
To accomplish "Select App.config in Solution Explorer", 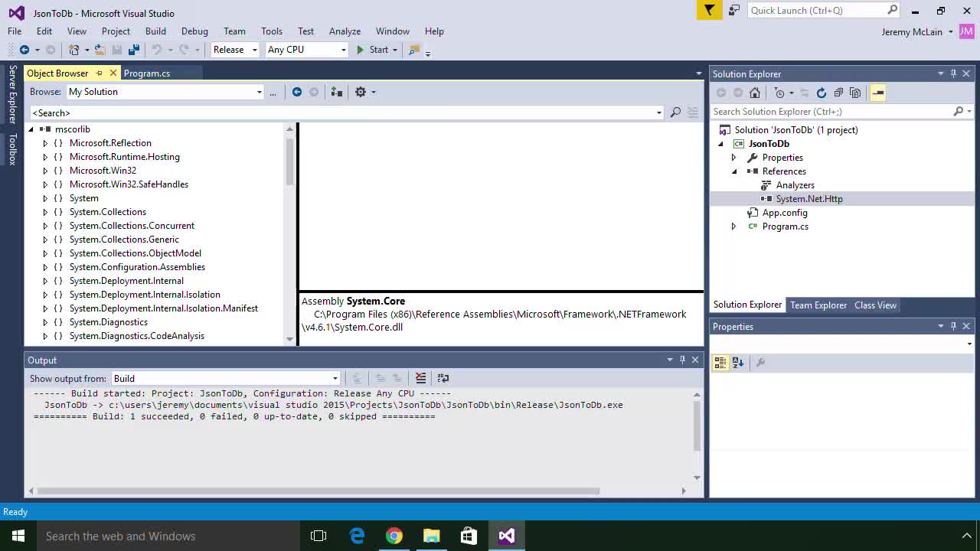I will click(x=785, y=213).
